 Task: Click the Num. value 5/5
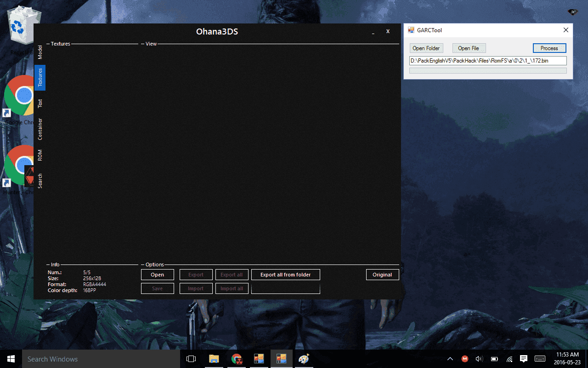(87, 272)
